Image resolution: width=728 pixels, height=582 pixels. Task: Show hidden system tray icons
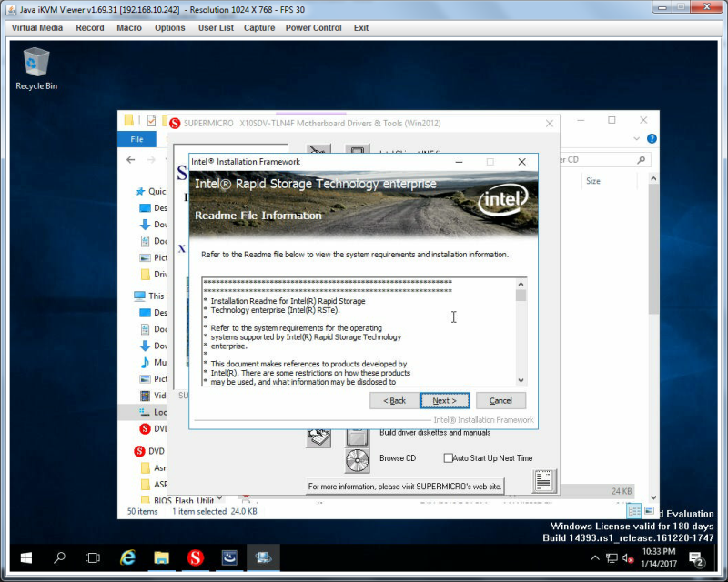[x=595, y=557]
